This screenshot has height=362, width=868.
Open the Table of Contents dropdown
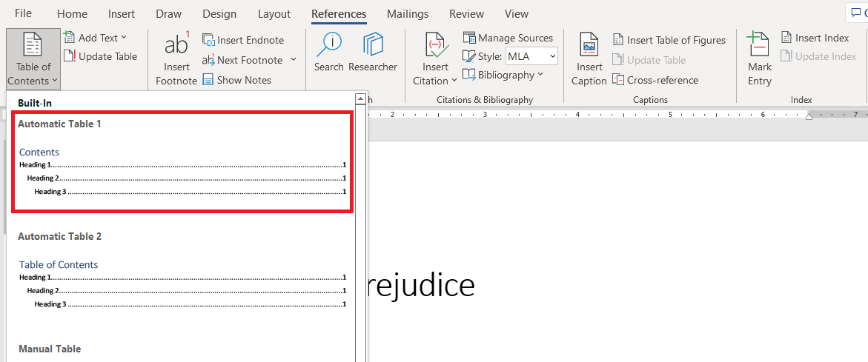[x=33, y=59]
